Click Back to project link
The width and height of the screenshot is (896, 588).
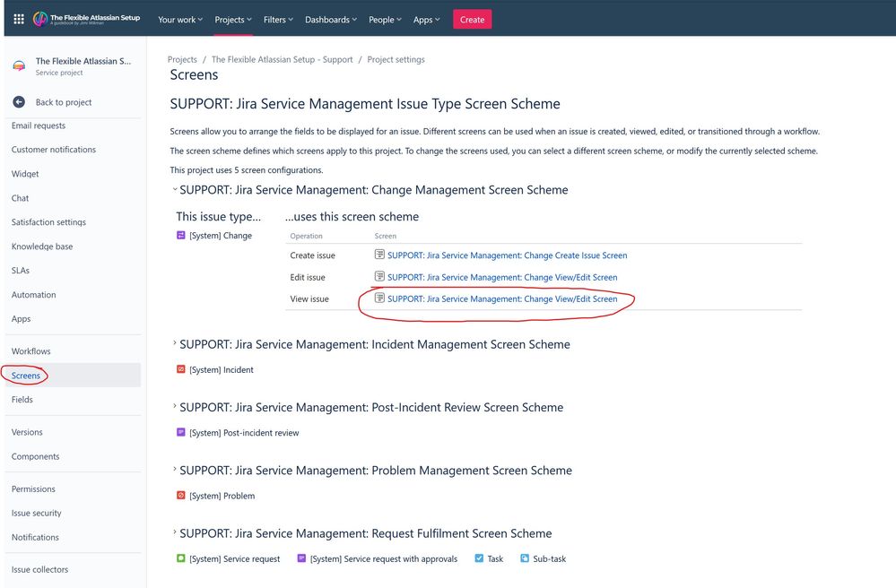tap(64, 102)
